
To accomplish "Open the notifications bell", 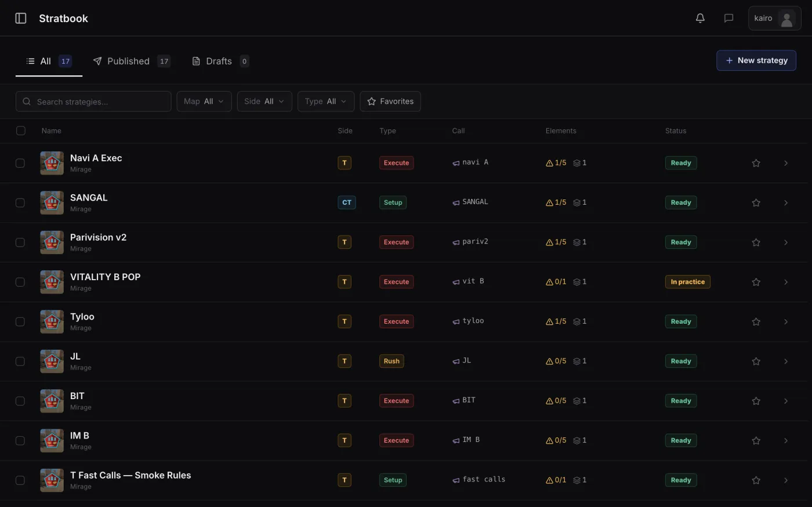I will click(x=700, y=18).
